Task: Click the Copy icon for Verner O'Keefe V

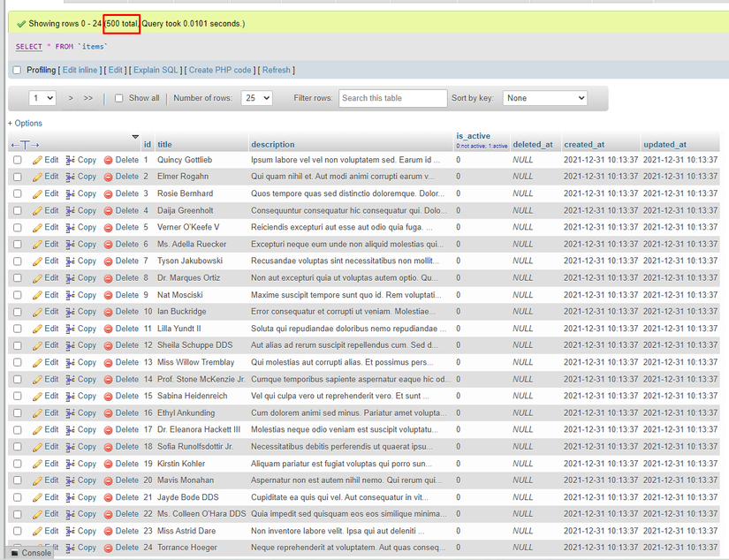Action: (70, 228)
